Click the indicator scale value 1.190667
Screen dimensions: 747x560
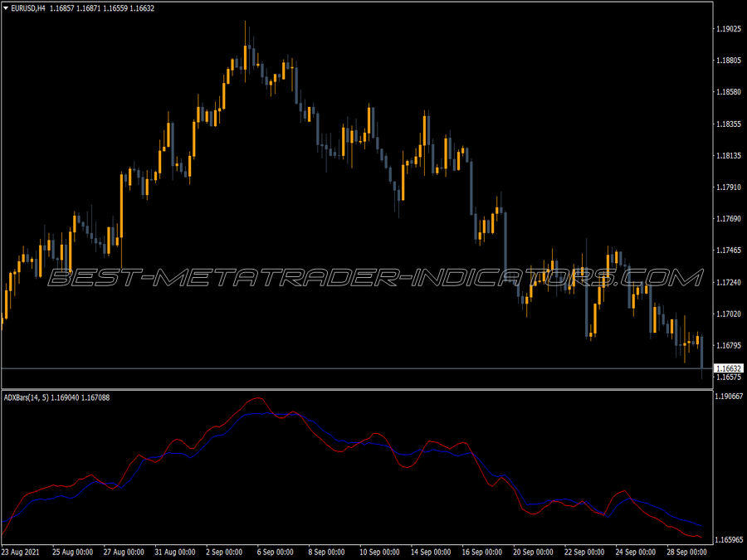pos(729,397)
